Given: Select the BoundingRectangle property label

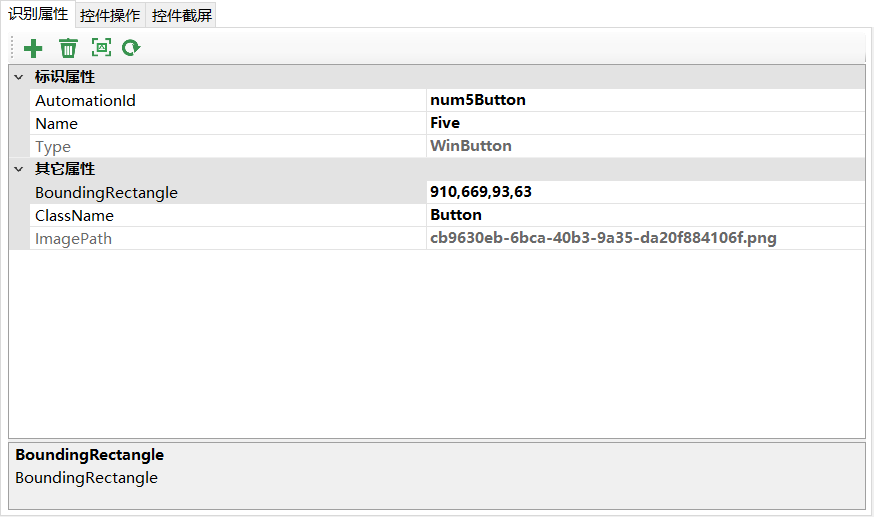Looking at the screenshot, I should [106, 193].
